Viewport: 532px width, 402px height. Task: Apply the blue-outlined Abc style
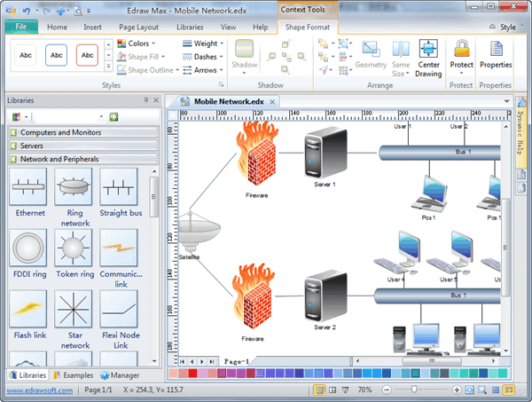coord(57,55)
